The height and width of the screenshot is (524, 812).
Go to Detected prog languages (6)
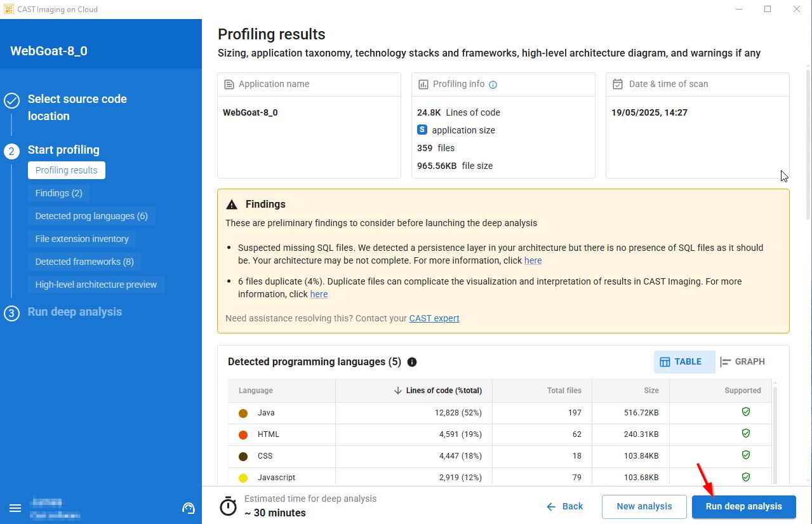coord(91,216)
